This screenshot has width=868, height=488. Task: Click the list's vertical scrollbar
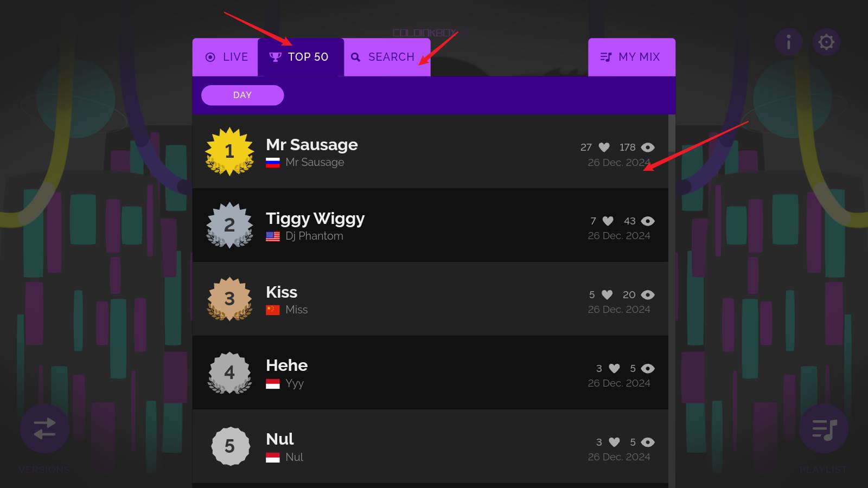tap(672, 271)
